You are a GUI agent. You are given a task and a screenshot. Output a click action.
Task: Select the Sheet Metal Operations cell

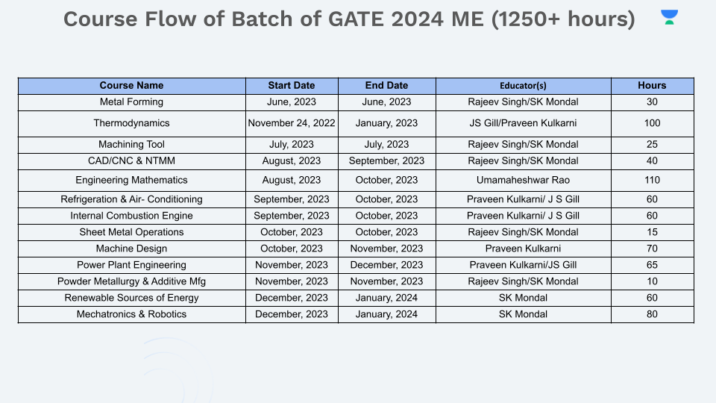(132, 232)
